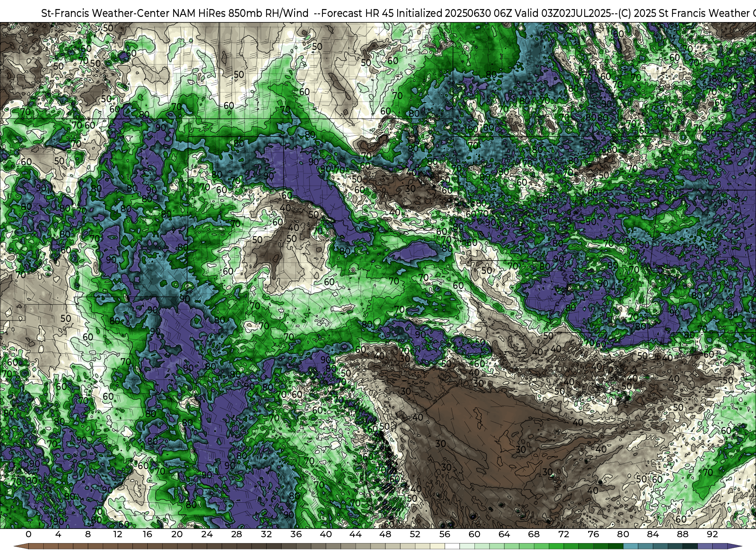Pick the brown swatch below label 0
The width and height of the screenshot is (756, 551).
pyautogui.click(x=36, y=546)
